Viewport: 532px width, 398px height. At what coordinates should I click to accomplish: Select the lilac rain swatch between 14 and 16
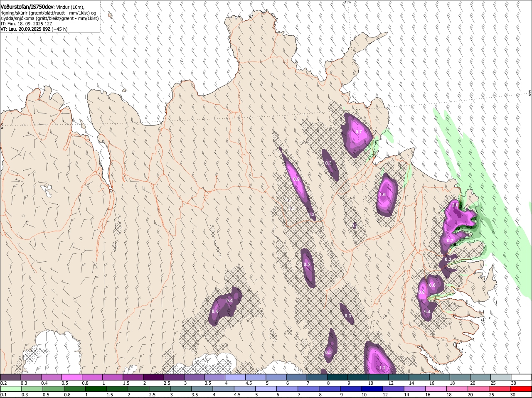pos(414,389)
